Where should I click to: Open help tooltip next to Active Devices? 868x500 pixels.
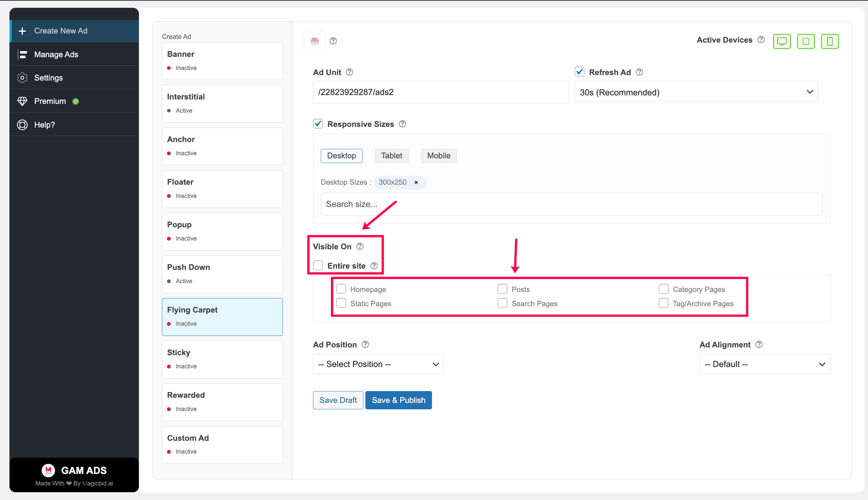[761, 40]
